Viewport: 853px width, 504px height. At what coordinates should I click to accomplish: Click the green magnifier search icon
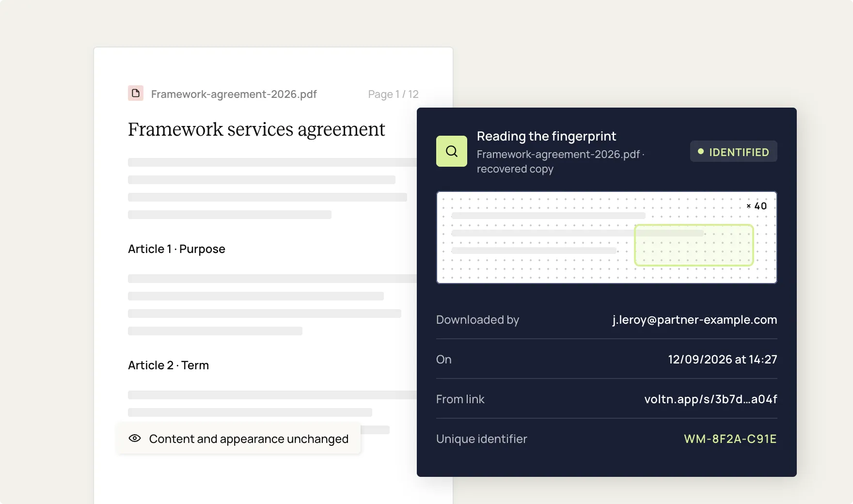tap(452, 151)
